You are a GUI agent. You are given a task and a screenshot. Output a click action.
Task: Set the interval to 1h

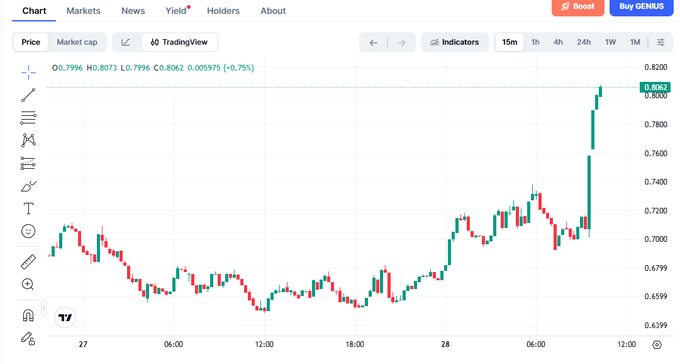[535, 42]
